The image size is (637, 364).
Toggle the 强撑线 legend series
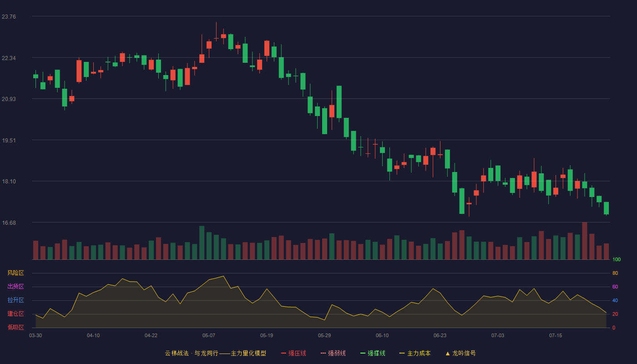373,353
